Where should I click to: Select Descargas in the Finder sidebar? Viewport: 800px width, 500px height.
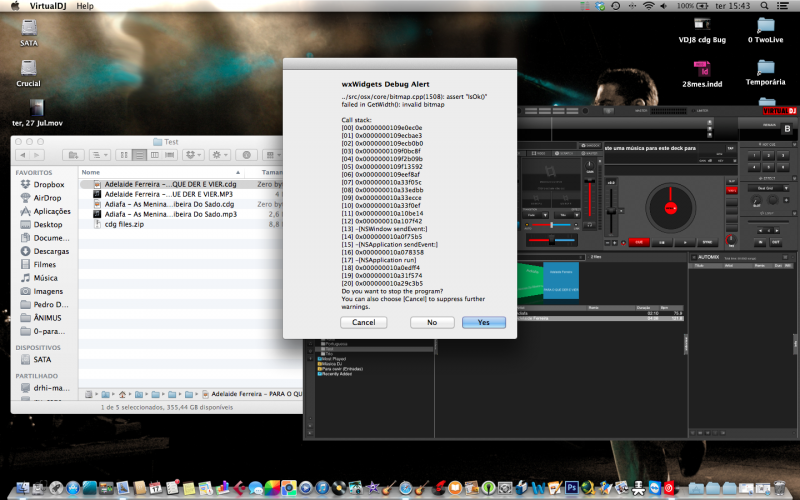(x=52, y=251)
